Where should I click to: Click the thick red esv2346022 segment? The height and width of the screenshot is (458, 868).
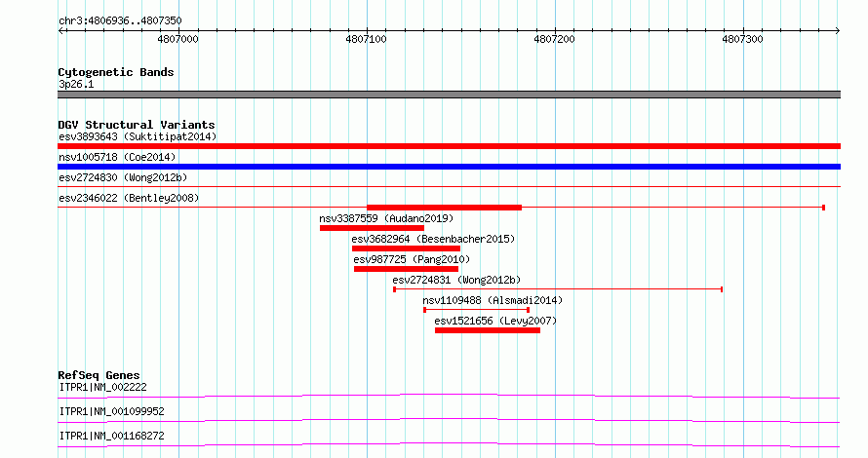coord(444,208)
